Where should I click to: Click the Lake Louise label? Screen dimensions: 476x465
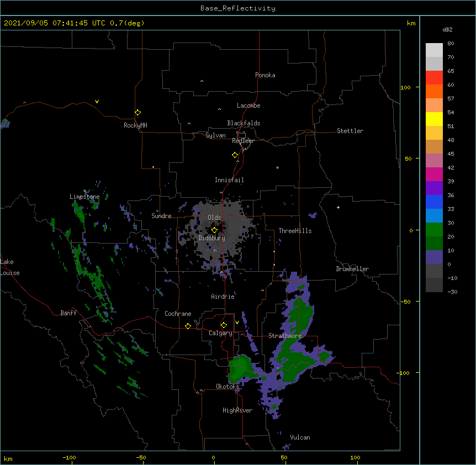tap(9, 267)
